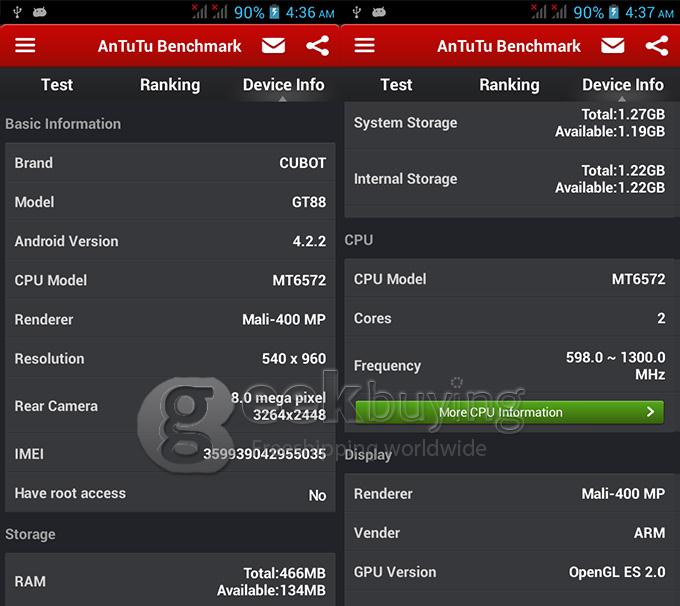
Task: Tap Brand row showing CUBOT
Action: (170, 163)
